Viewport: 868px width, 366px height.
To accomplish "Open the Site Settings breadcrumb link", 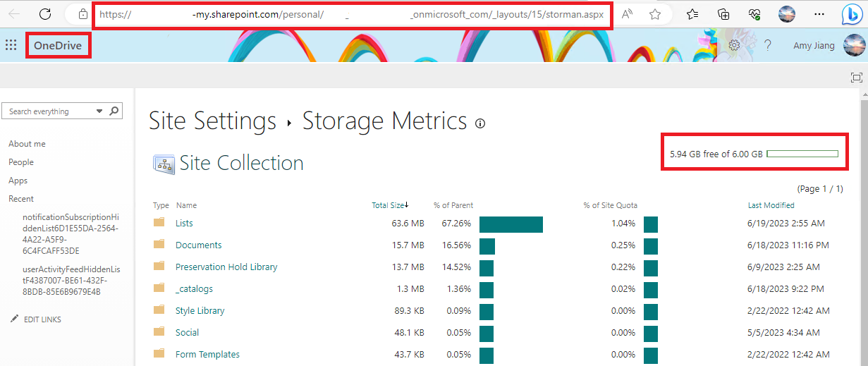I will 212,121.
